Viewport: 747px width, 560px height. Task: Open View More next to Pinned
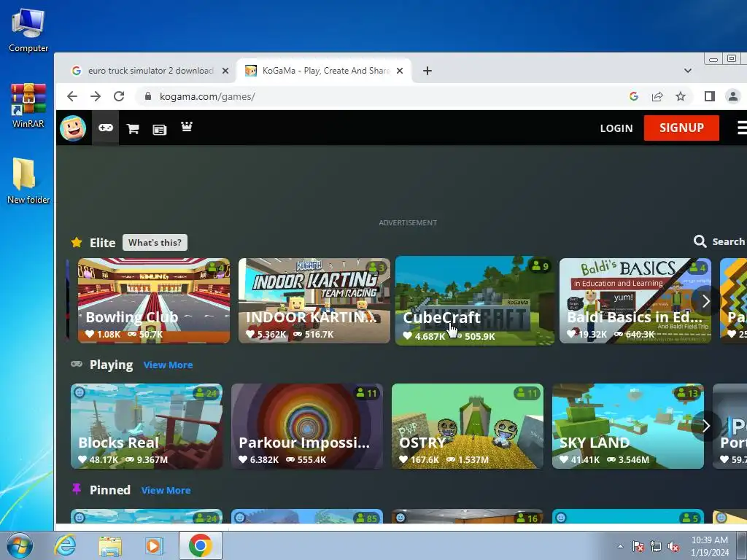click(x=166, y=490)
